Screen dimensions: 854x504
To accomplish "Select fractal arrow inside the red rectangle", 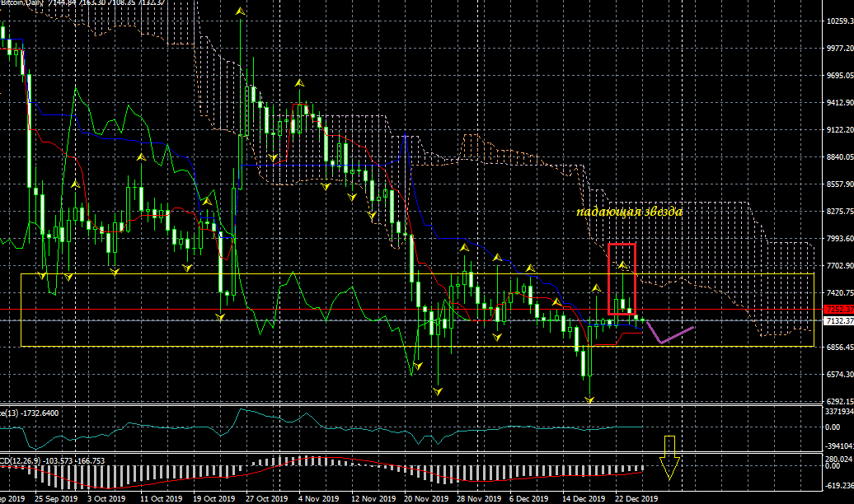I will 623,265.
